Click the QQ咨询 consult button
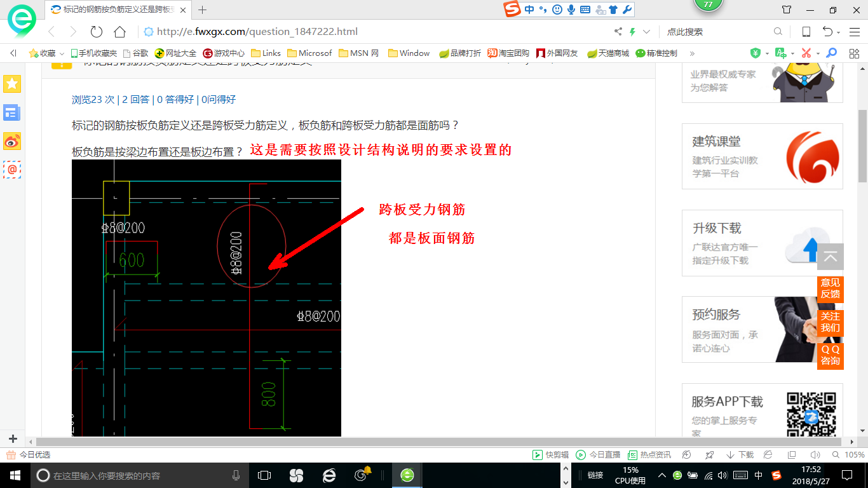 (x=831, y=355)
